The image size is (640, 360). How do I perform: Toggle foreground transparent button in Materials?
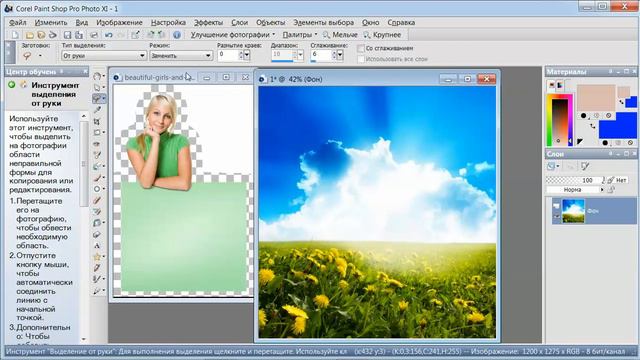(x=609, y=116)
